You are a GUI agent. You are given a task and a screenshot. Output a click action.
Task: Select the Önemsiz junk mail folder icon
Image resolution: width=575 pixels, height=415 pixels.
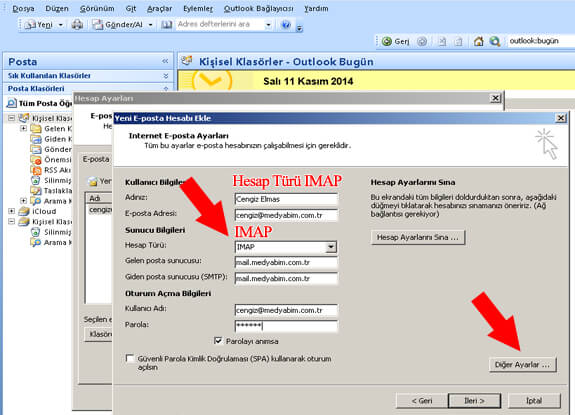coord(36,159)
